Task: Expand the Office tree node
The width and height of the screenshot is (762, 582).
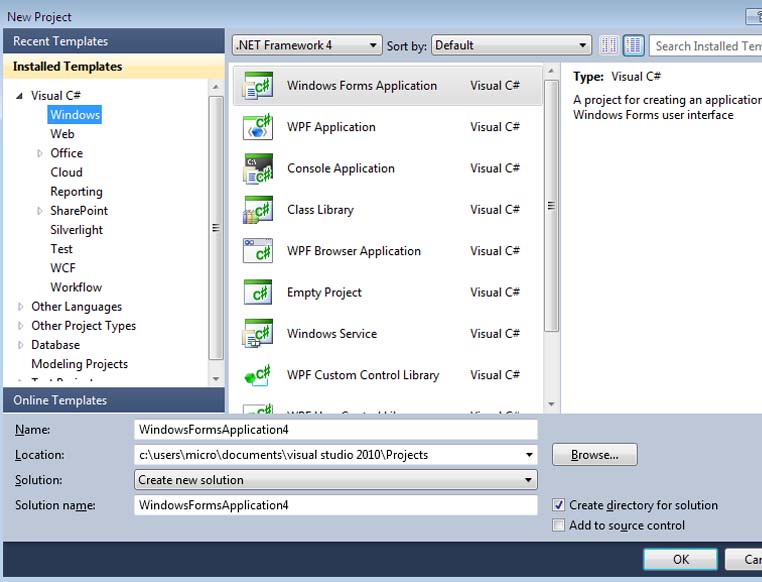Action: (40, 154)
